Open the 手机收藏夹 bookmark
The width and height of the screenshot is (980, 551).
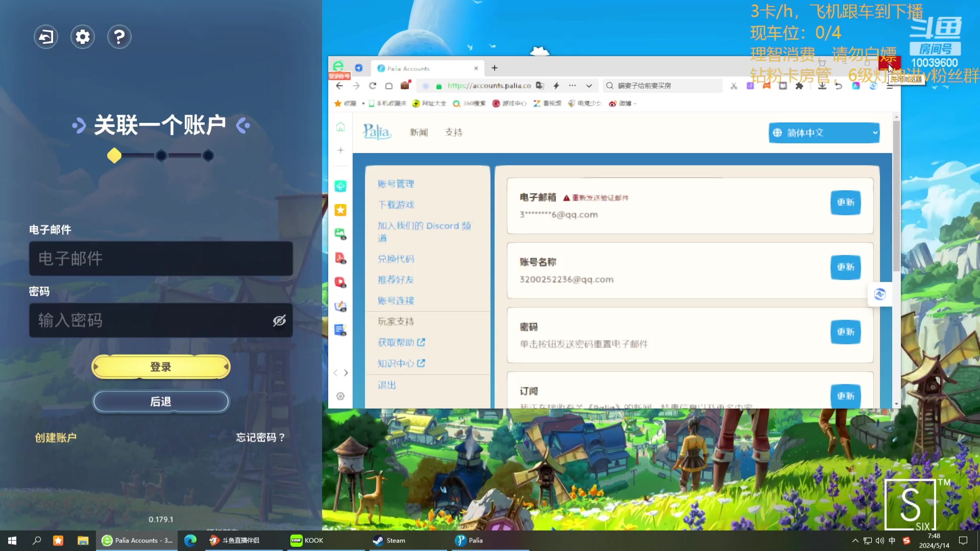click(x=387, y=104)
